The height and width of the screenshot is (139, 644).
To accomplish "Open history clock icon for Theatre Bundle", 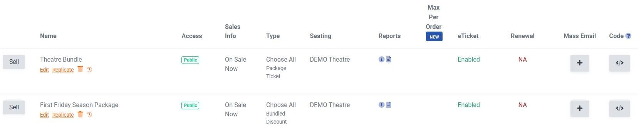I will [89, 70].
